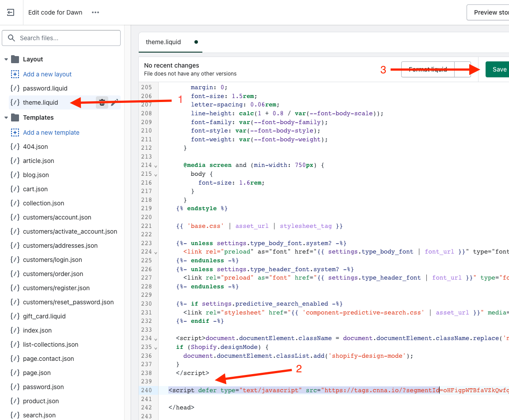Screen dimensions: 509x420
Task: Open the 404.json template
Action: pos(35,147)
